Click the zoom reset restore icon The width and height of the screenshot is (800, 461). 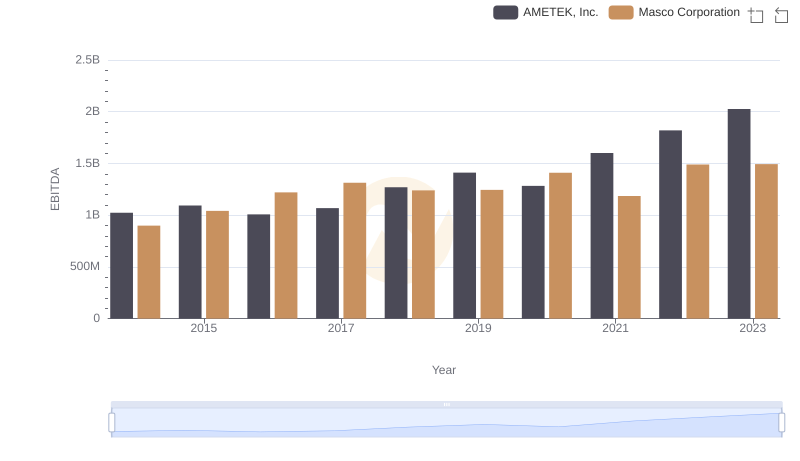coord(781,15)
